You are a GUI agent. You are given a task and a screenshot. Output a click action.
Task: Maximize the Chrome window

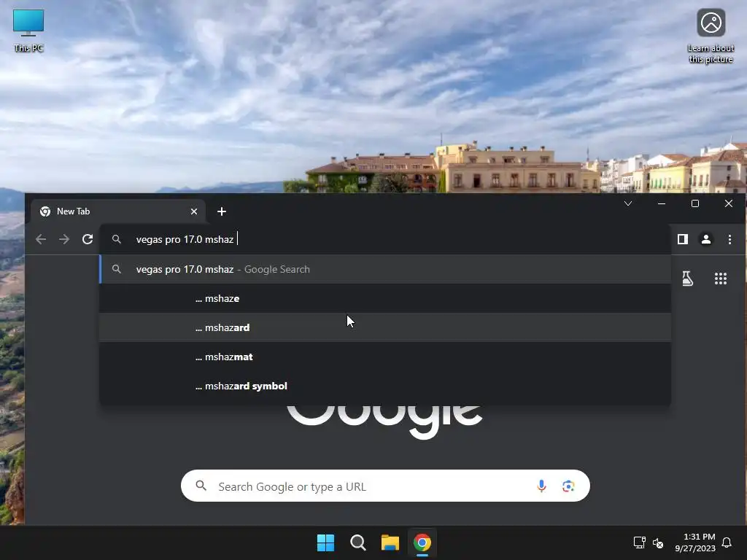click(x=695, y=203)
